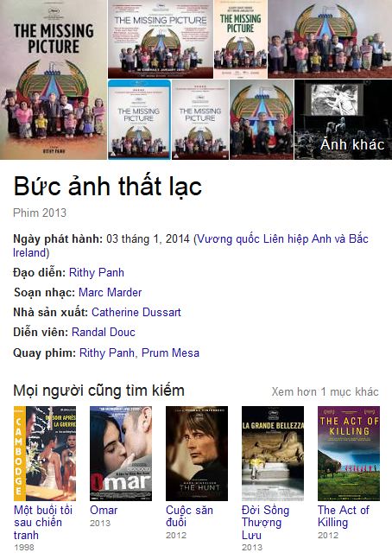
Task: Click Rithy Panh in the Quay phim row
Action: pyautogui.click(x=107, y=353)
